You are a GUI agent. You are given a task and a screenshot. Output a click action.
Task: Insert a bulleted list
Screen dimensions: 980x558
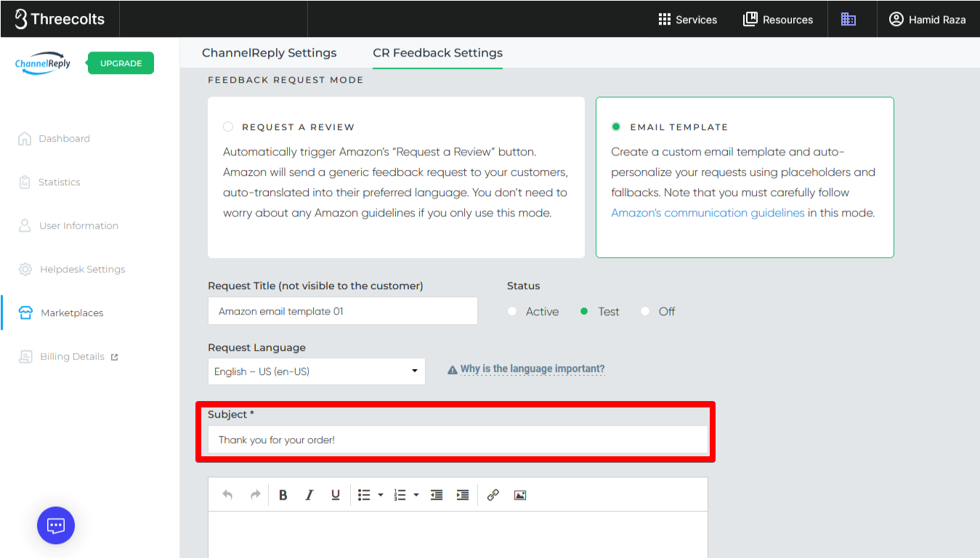364,495
